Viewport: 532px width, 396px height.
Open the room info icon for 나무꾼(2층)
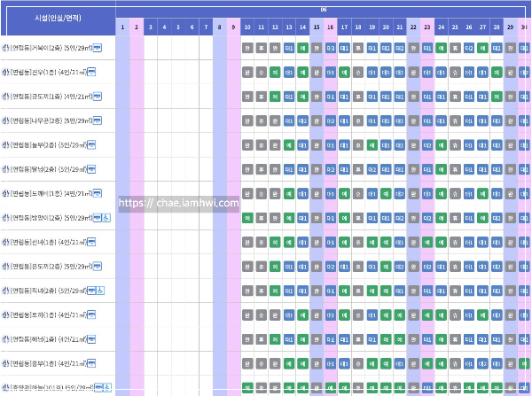pyautogui.click(x=98, y=120)
